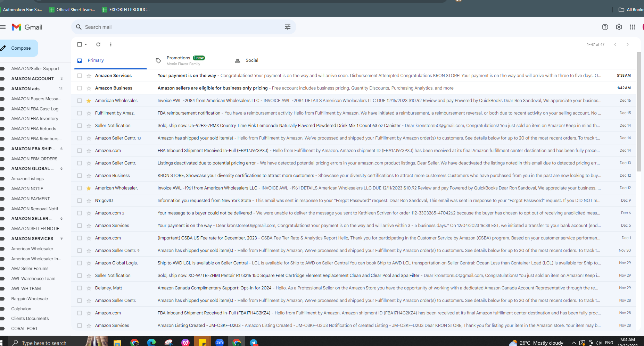The height and width of the screenshot is (346, 644).
Task: Open Gmail Settings gear
Action: click(619, 27)
